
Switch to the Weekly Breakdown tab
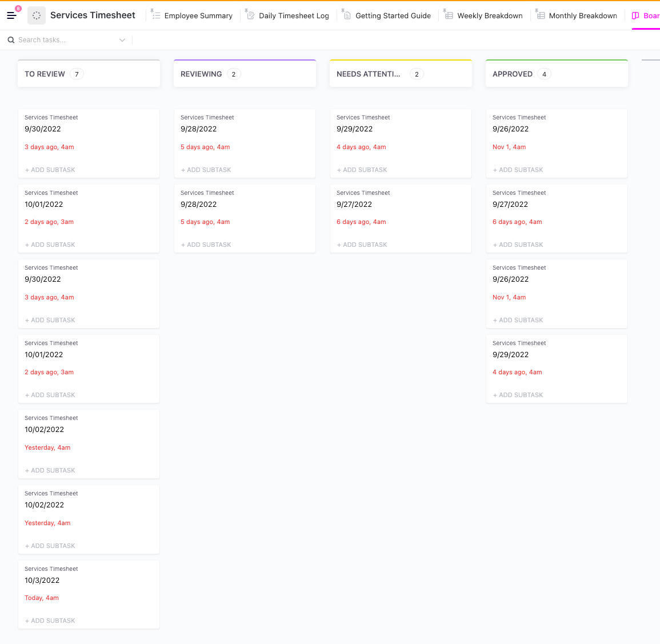490,15
